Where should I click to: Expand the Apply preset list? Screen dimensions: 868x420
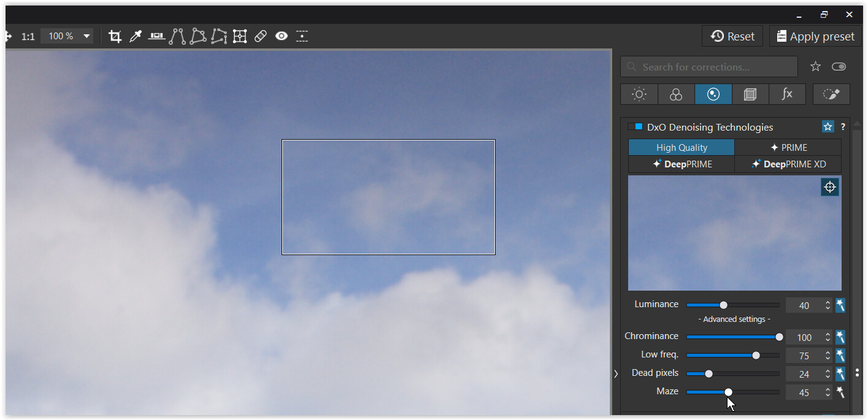tap(815, 36)
